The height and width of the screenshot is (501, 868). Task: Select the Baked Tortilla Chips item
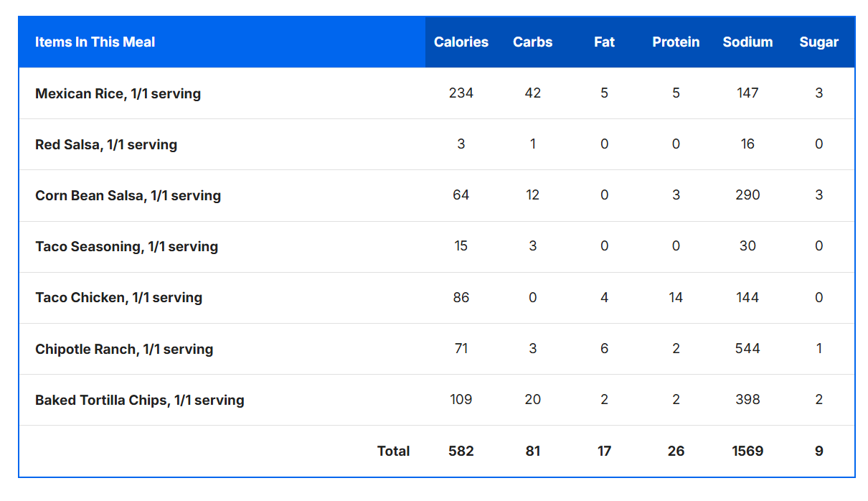[139, 401]
